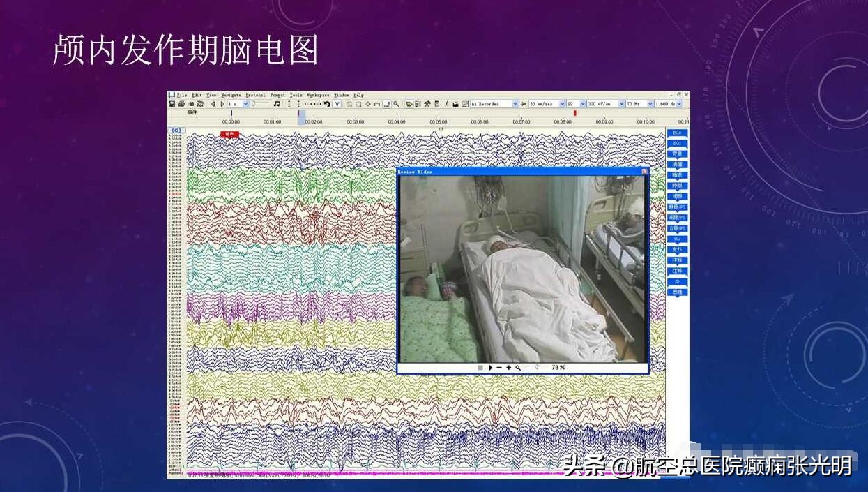Click the 发作 seizure event button
The width and height of the screenshot is (868, 492).
click(677, 249)
